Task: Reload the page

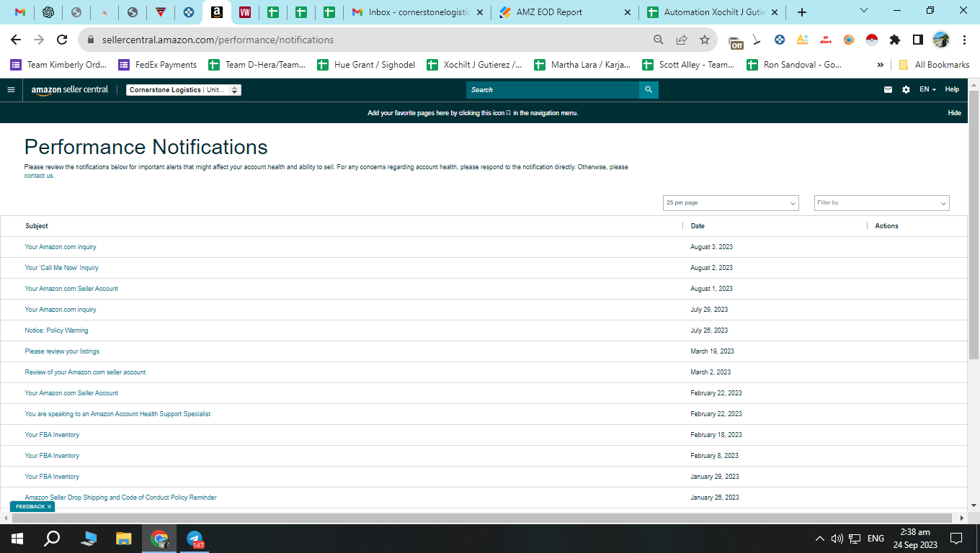Action: [62, 40]
